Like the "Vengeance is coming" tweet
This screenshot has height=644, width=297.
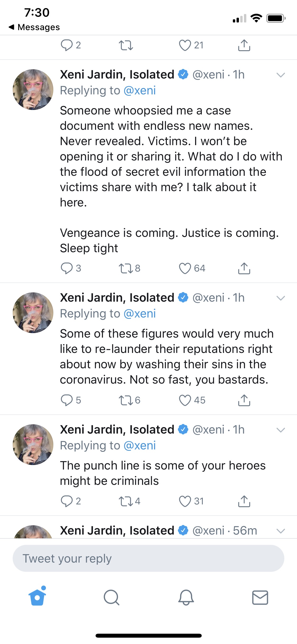click(x=185, y=268)
